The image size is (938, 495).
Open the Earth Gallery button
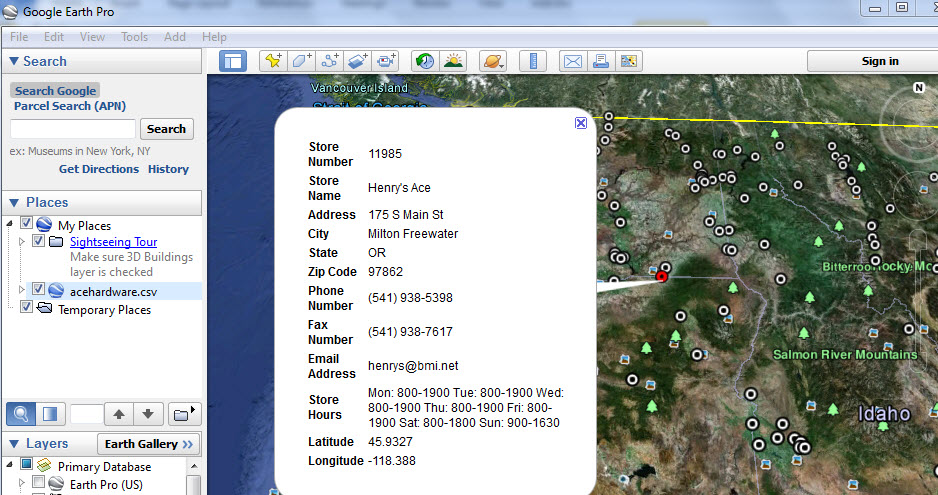[148, 444]
